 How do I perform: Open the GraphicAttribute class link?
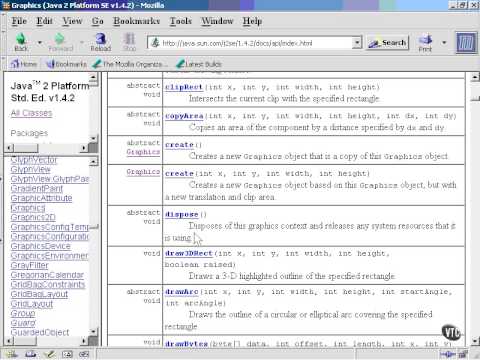pos(41,198)
